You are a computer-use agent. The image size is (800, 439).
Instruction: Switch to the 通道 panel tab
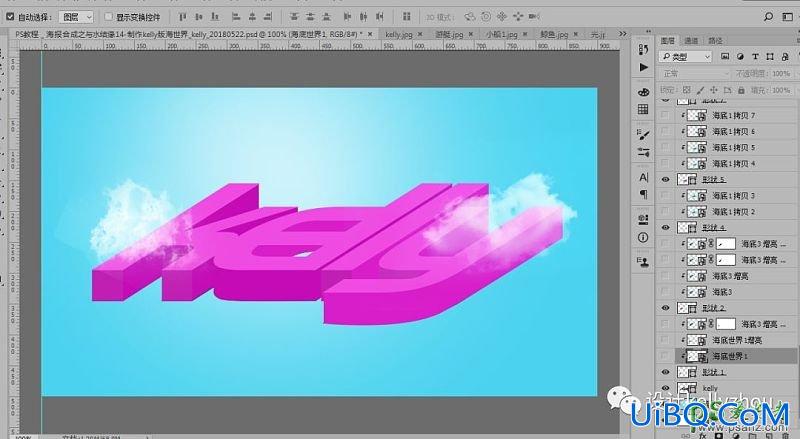click(x=691, y=41)
